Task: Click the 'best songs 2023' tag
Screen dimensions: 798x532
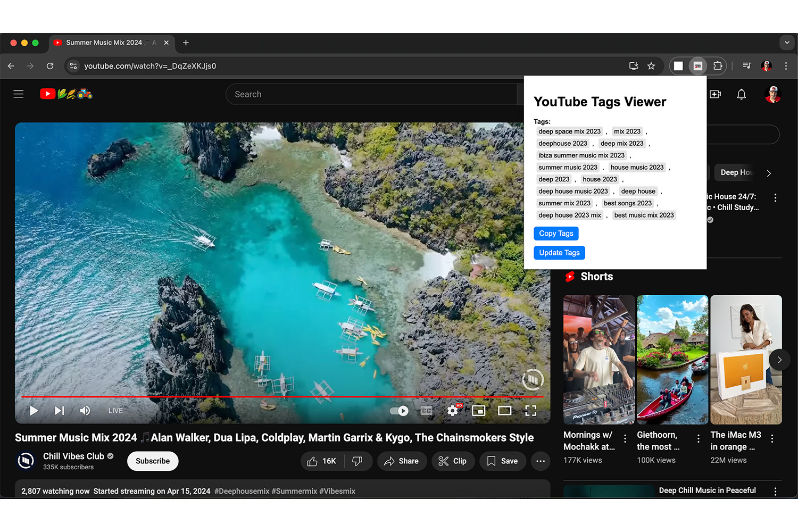Action: 628,203
